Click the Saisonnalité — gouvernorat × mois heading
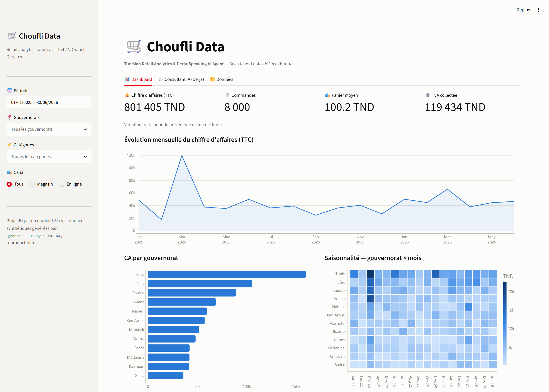The height and width of the screenshot is (392, 549). 373,258
